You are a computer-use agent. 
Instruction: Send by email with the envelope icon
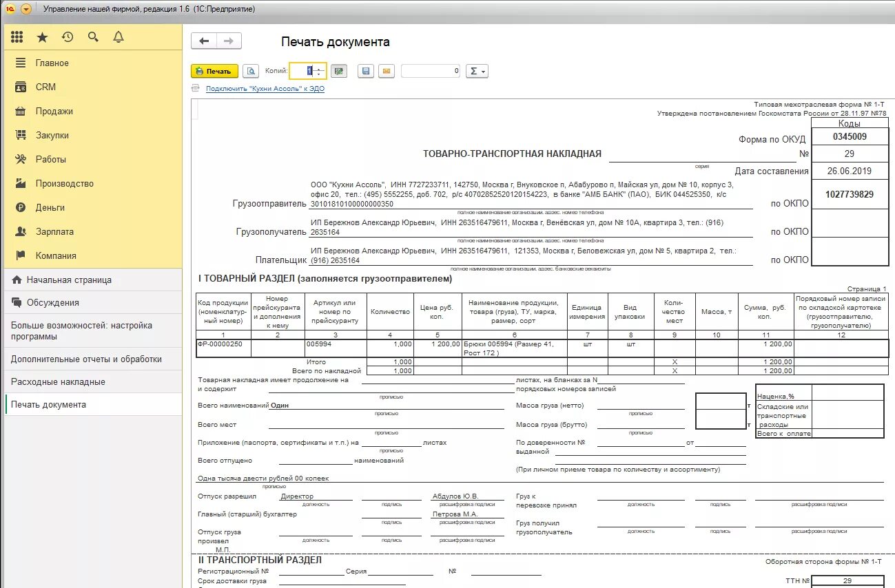click(x=386, y=71)
